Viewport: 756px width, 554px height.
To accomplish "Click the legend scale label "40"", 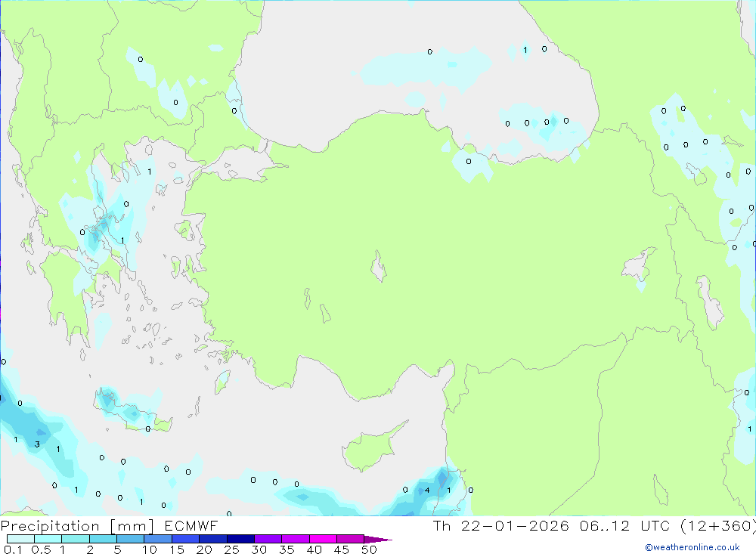I will coord(314,549).
